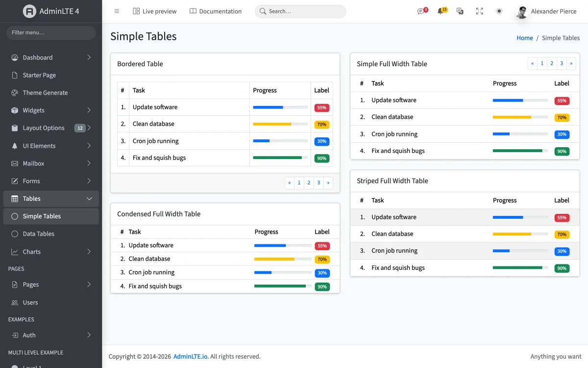Go to page 3 in Simple Full Width pagination
The height and width of the screenshot is (368, 588).
coord(562,63)
